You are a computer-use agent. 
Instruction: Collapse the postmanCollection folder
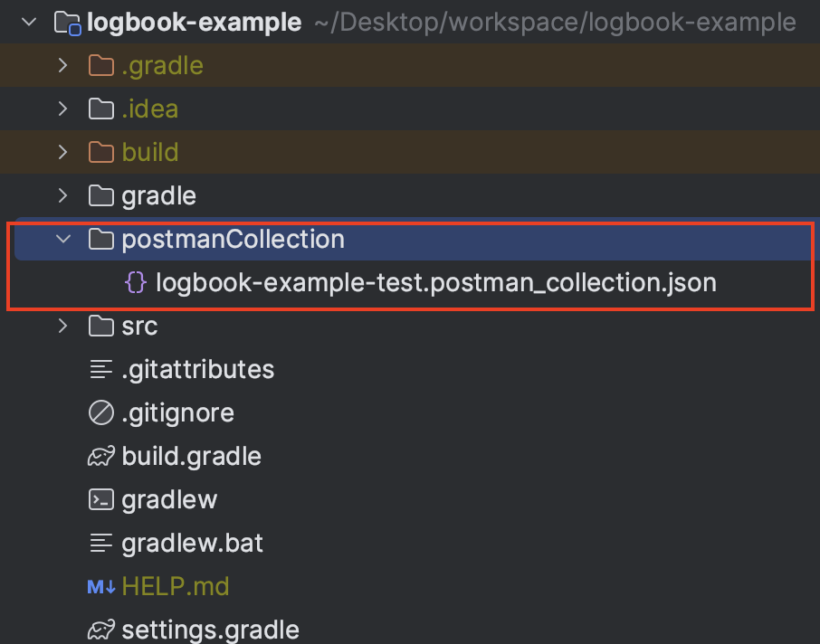coord(62,240)
